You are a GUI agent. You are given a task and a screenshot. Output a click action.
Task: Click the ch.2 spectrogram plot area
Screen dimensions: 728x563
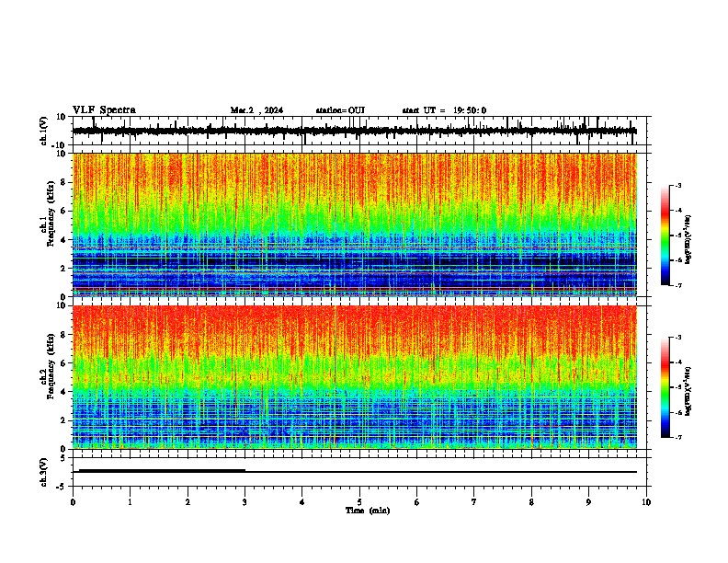pos(355,377)
